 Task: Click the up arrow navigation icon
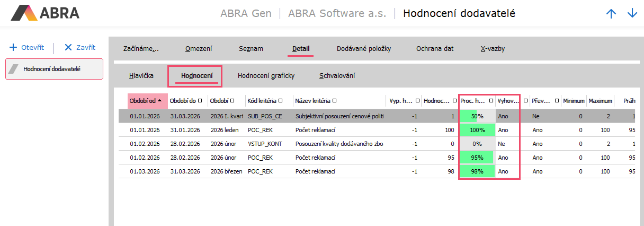click(x=611, y=14)
